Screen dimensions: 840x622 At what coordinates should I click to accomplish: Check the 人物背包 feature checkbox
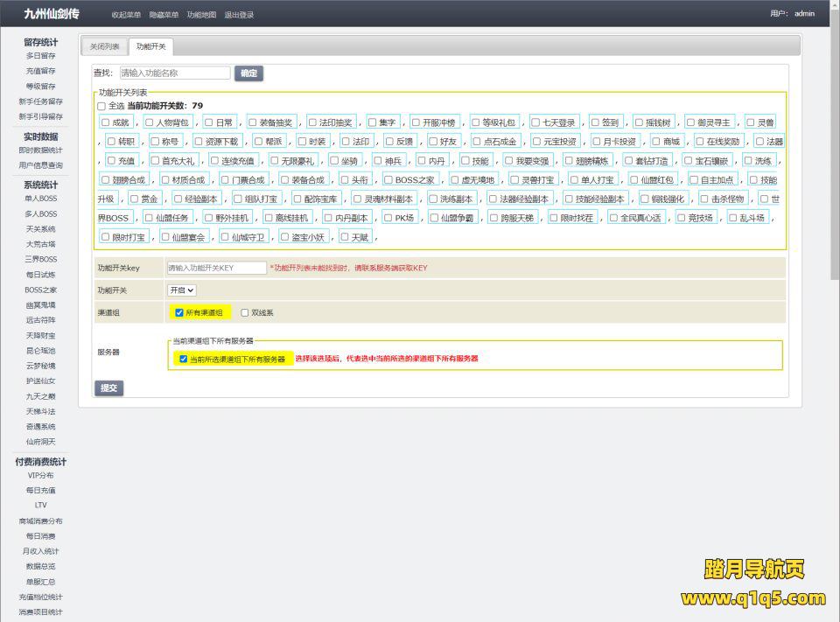(150, 122)
